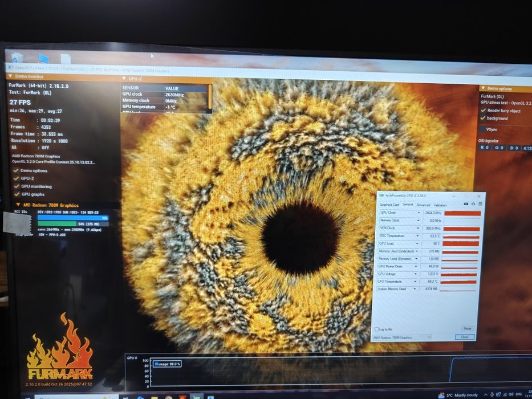Open SOC Temperature sensor dropdown
Viewport: 532px width, 399px height.
tap(417, 236)
